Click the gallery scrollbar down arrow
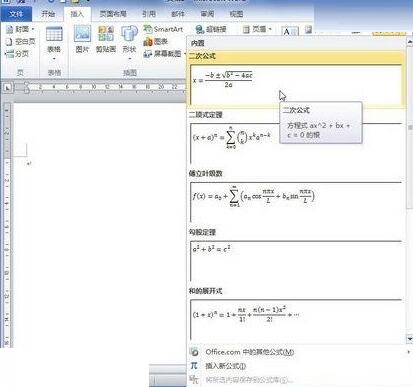The image size is (413, 387). click(410, 339)
